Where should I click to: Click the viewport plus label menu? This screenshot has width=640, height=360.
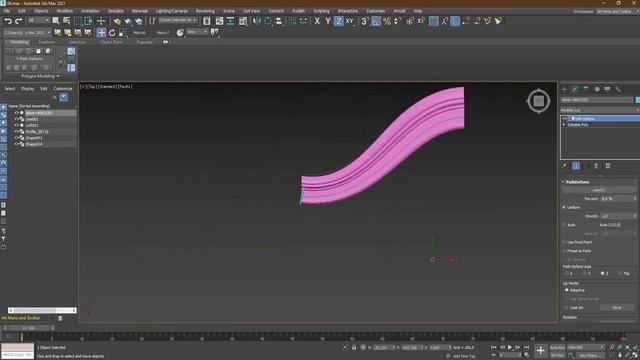pyautogui.click(x=83, y=87)
